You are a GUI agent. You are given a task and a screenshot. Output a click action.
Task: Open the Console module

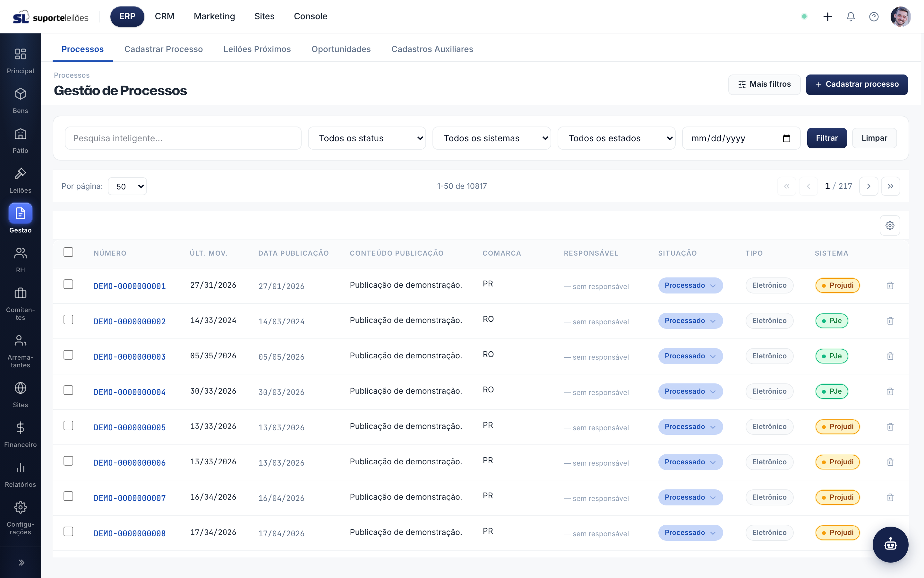pos(311,16)
